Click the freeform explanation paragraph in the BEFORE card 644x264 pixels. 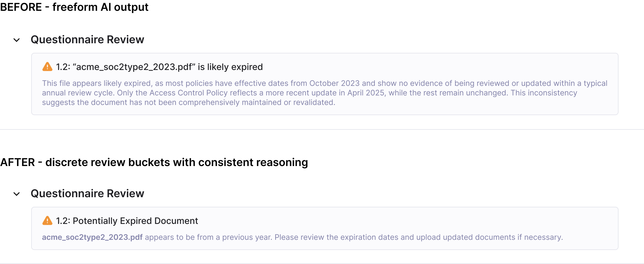325,93
